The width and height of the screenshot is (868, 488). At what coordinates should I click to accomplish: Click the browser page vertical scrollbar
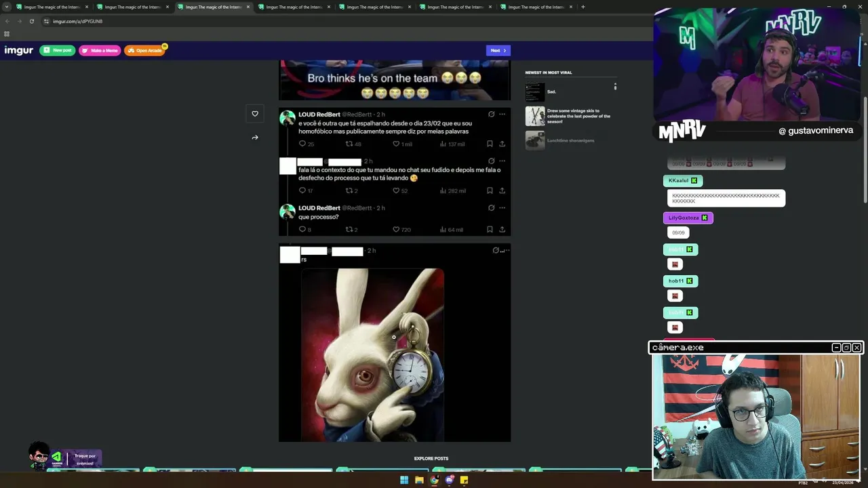pyautogui.click(x=865, y=149)
